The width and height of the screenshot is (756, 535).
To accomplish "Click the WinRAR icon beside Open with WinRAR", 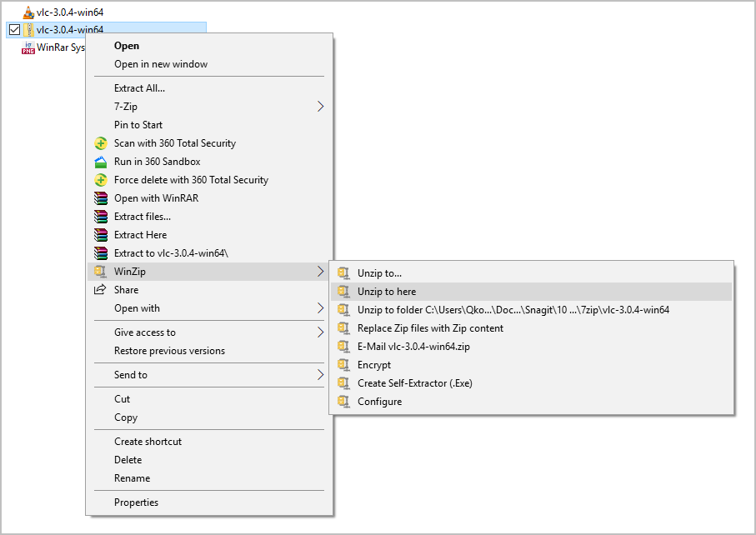I will (x=100, y=198).
